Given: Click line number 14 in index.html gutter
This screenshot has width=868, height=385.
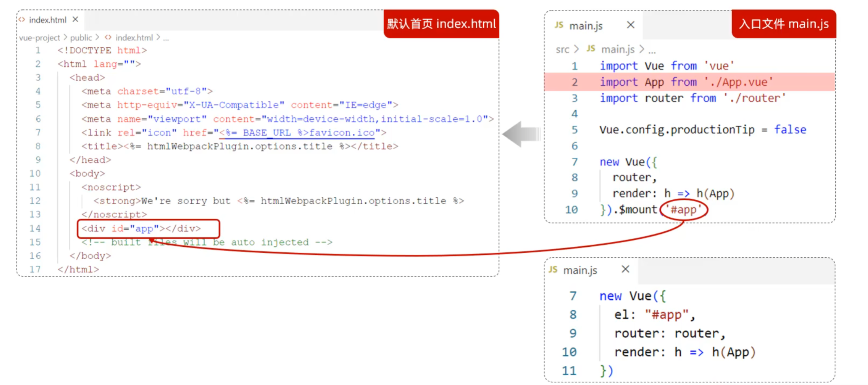Looking at the screenshot, I should [x=35, y=229].
